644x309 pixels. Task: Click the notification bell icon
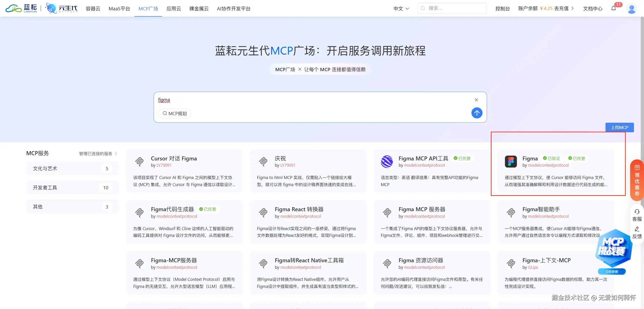coord(614,9)
